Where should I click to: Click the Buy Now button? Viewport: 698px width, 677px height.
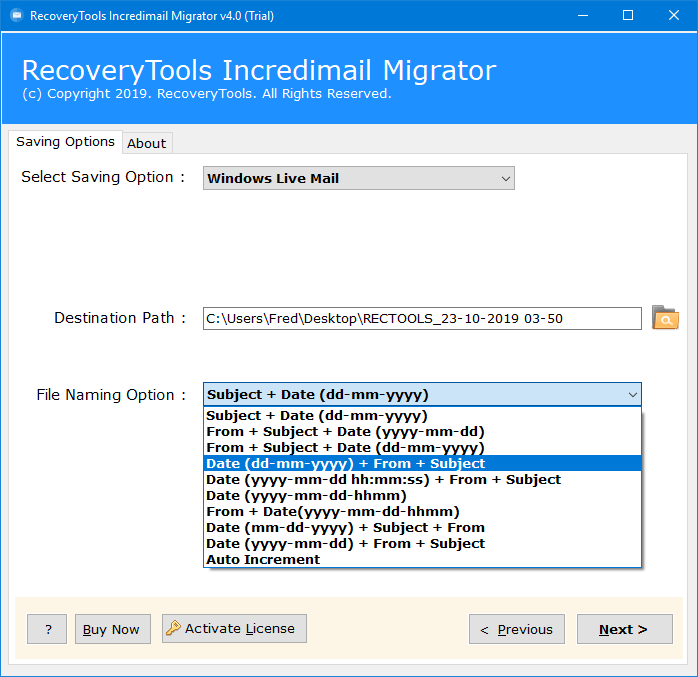click(x=113, y=629)
